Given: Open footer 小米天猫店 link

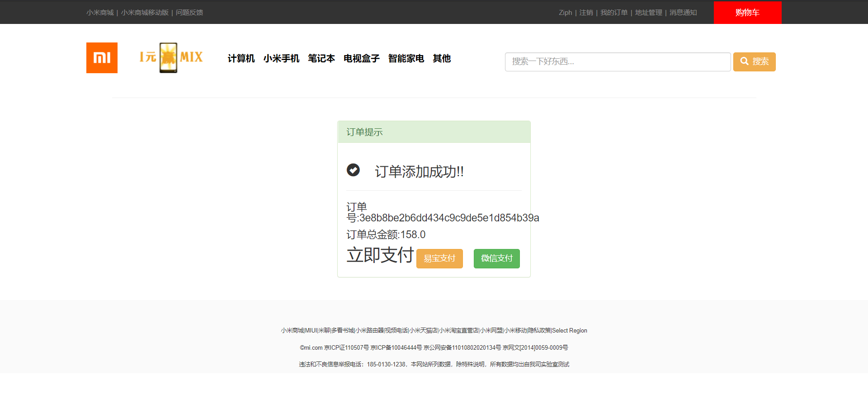Looking at the screenshot, I should (423, 331).
